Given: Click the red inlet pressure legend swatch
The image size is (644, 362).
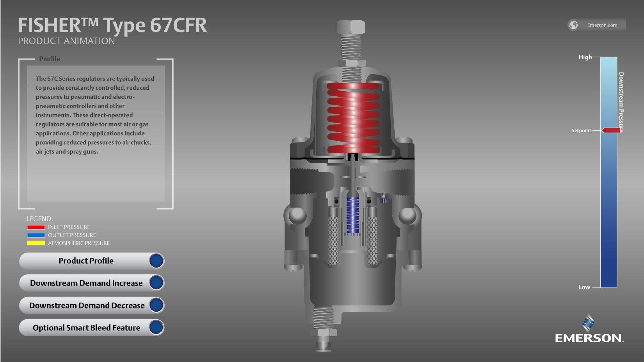Looking at the screenshot, I should pos(36,227).
